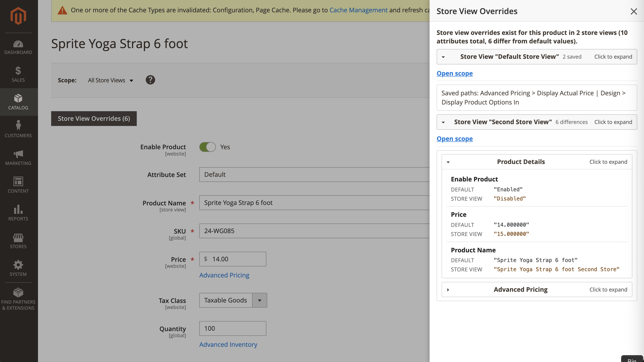Click the Quantity input field
Image resolution: width=644 pixels, height=362 pixels.
pyautogui.click(x=232, y=328)
